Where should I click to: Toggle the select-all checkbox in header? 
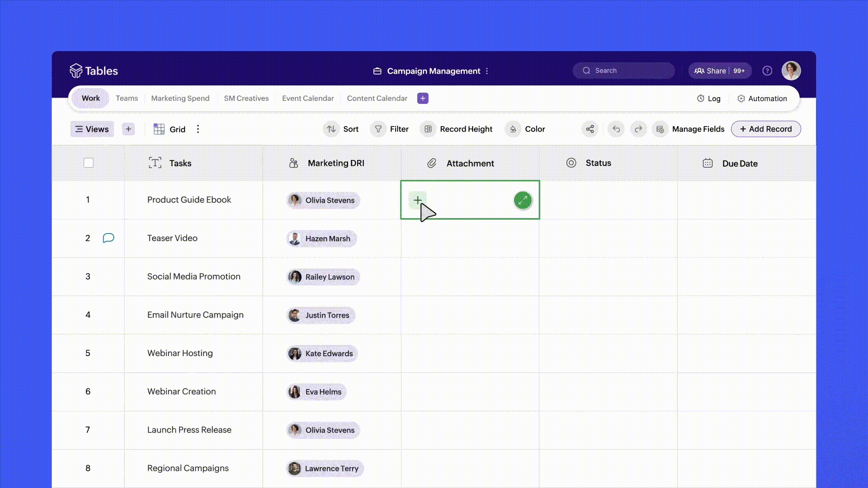pos(89,163)
